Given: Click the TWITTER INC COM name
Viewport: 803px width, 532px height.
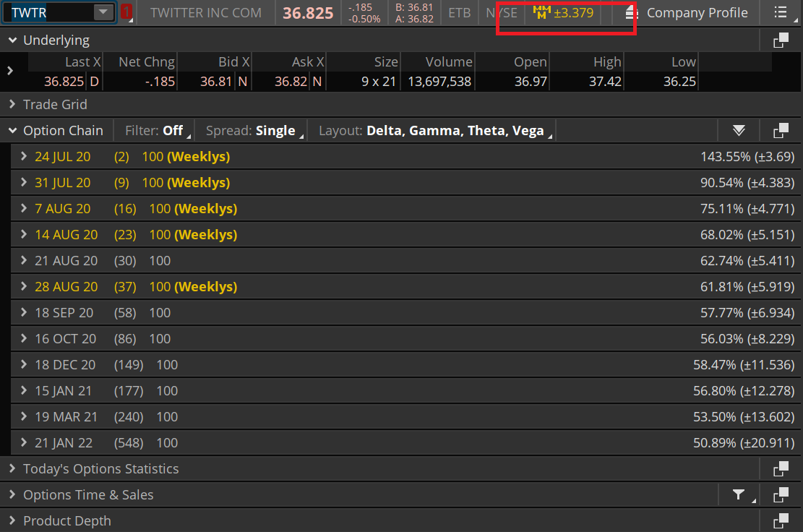Looking at the screenshot, I should (x=206, y=13).
